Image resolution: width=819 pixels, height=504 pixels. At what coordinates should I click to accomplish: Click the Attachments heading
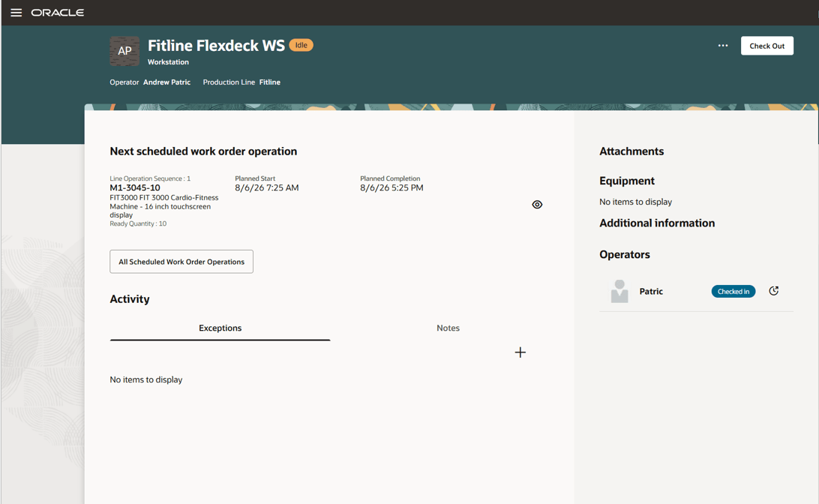[631, 151]
